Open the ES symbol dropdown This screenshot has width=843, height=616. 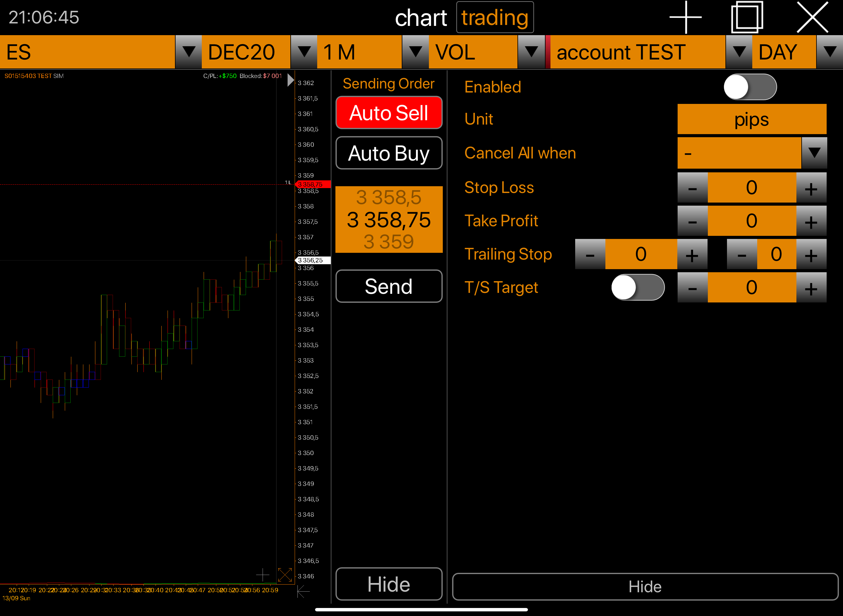pos(189,52)
